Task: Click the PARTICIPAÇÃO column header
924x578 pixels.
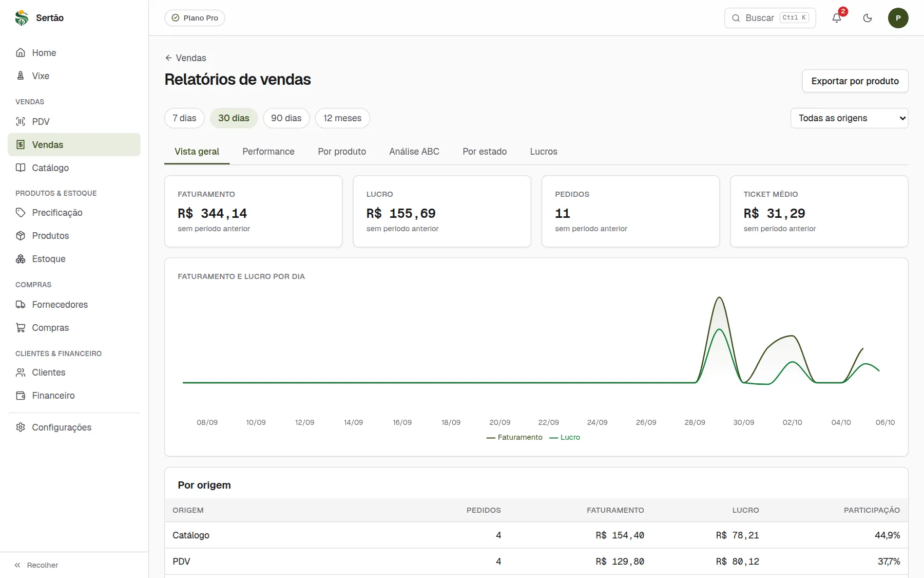Action: pos(872,510)
